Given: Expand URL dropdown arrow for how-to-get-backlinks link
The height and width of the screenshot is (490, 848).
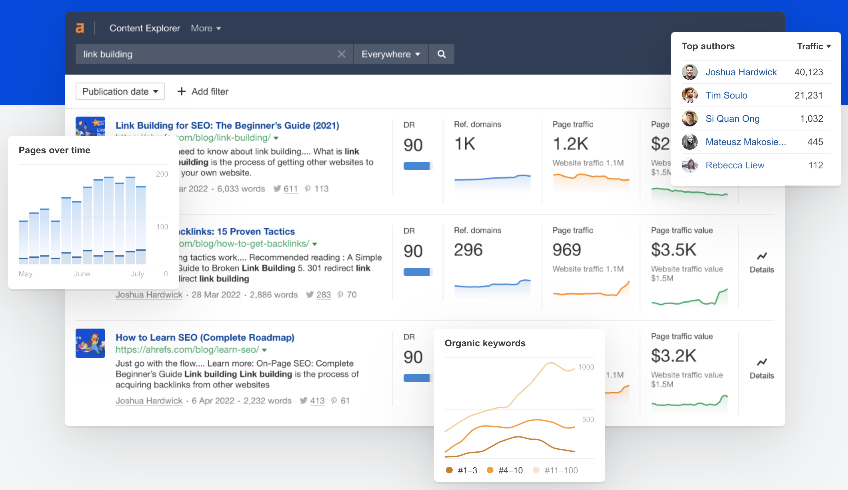Looking at the screenshot, I should click(x=315, y=244).
